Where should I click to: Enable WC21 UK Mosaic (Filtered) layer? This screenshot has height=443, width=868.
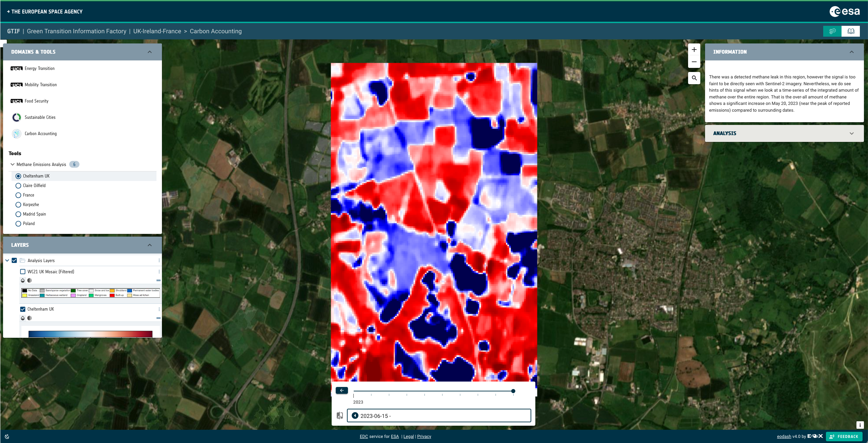23,272
